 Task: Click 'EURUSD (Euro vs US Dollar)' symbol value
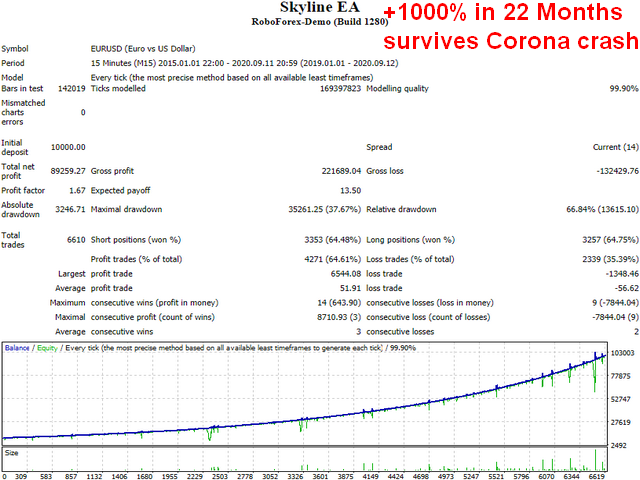(x=143, y=49)
